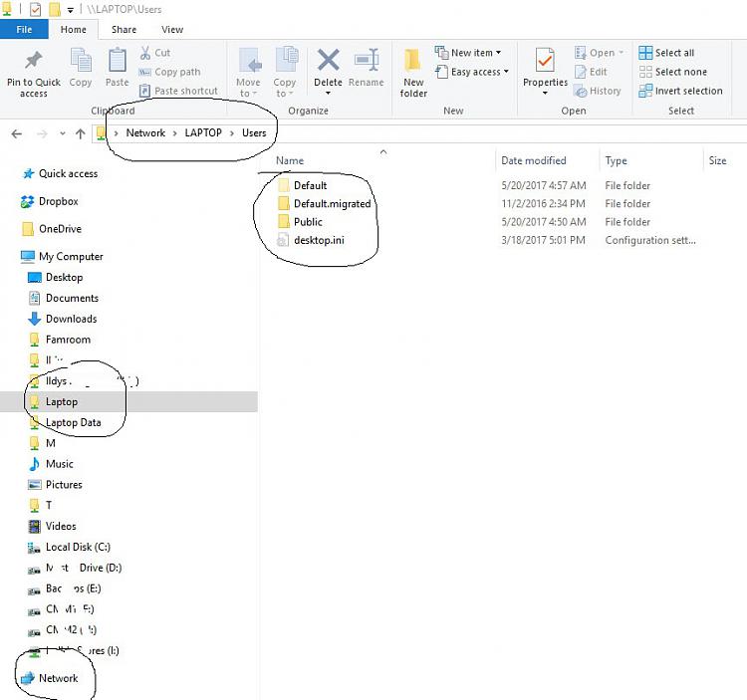This screenshot has height=700, width=747.
Task: Create a New folder
Action: tap(413, 73)
